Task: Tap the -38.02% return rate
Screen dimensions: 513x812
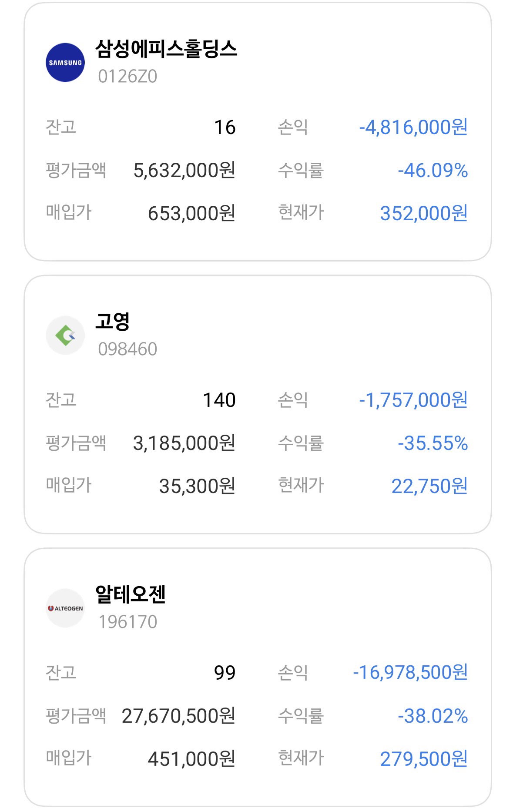Action: 433,716
